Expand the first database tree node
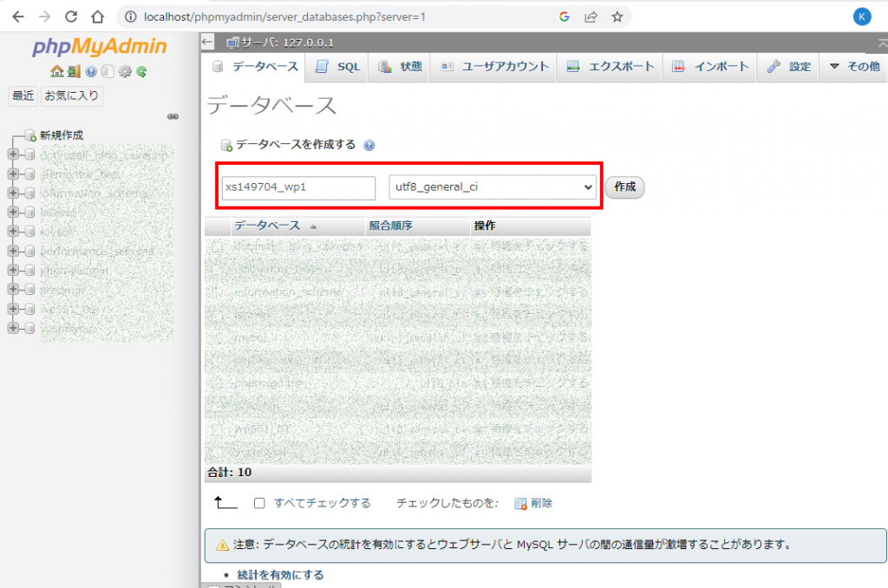Image resolution: width=888 pixels, height=588 pixels. click(x=12, y=154)
